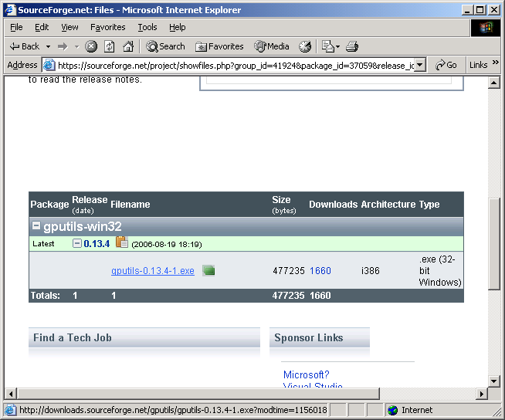Click the Filename column header

click(x=130, y=204)
